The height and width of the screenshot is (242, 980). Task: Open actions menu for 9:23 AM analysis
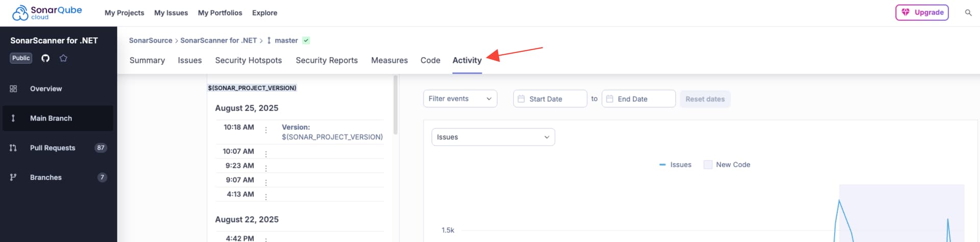tap(266, 168)
